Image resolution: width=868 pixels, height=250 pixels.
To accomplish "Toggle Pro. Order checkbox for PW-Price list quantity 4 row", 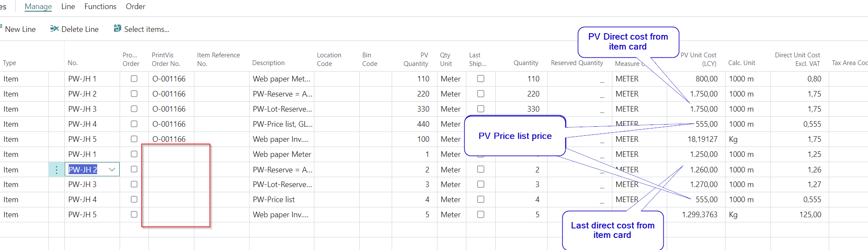I will pyautogui.click(x=134, y=200).
